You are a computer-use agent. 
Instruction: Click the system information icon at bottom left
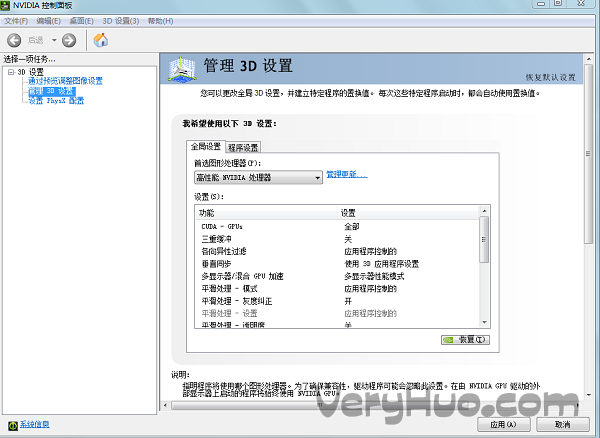pyautogui.click(x=11, y=424)
